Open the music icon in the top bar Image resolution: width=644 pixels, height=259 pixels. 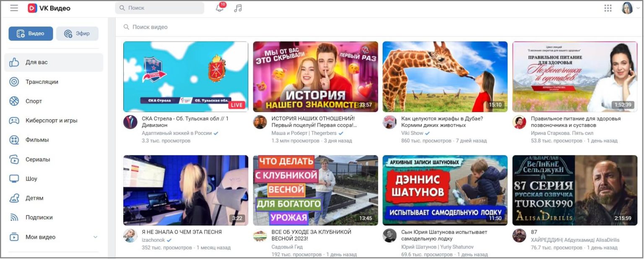point(238,8)
